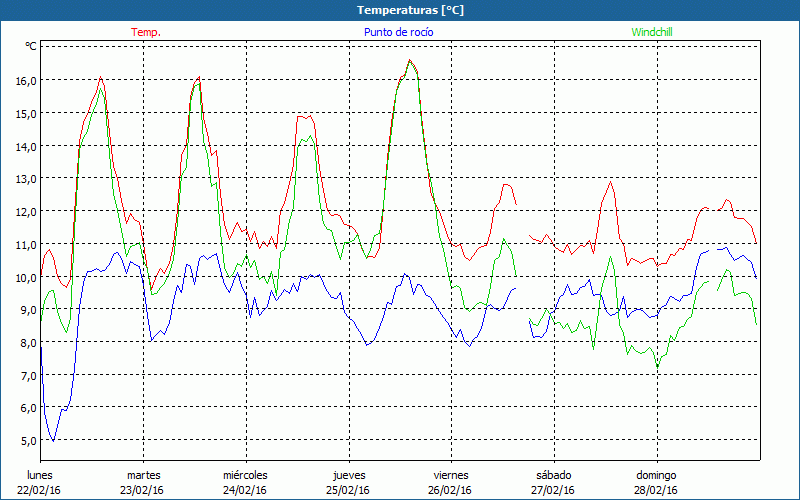800x500 pixels.
Task: Select the 16,0 value on the y-axis
Action: (24, 80)
